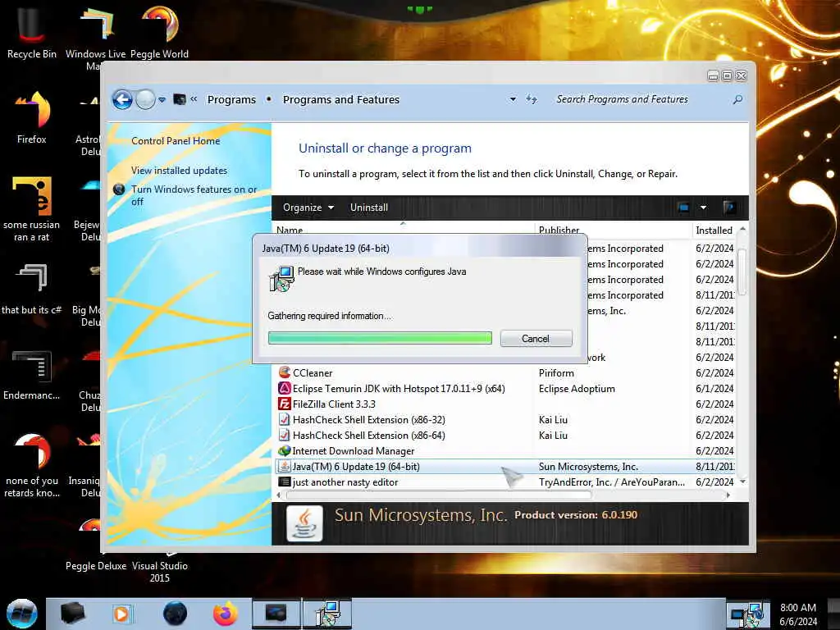Expand breadcrumb chevrons before Programs
This screenshot has height=630, width=840.
194,99
